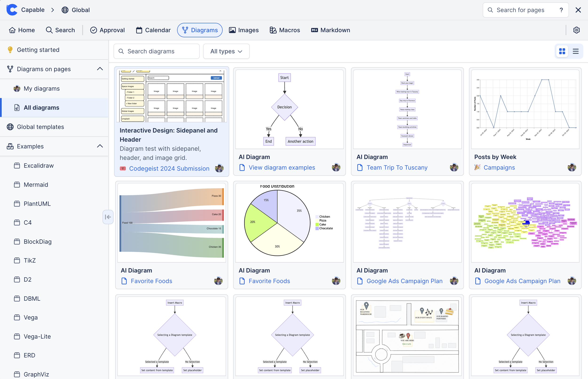Click the Search diagrams input
588x379 pixels.
(157, 51)
